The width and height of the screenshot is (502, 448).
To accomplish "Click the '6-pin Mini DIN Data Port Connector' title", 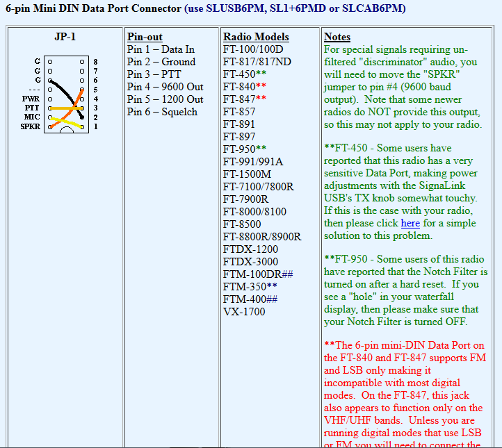I will click(93, 8).
